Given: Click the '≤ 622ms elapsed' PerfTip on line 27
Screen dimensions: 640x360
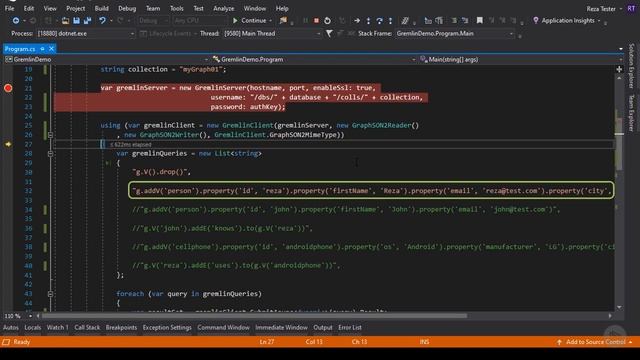Looking at the screenshot, I should 131,144.
